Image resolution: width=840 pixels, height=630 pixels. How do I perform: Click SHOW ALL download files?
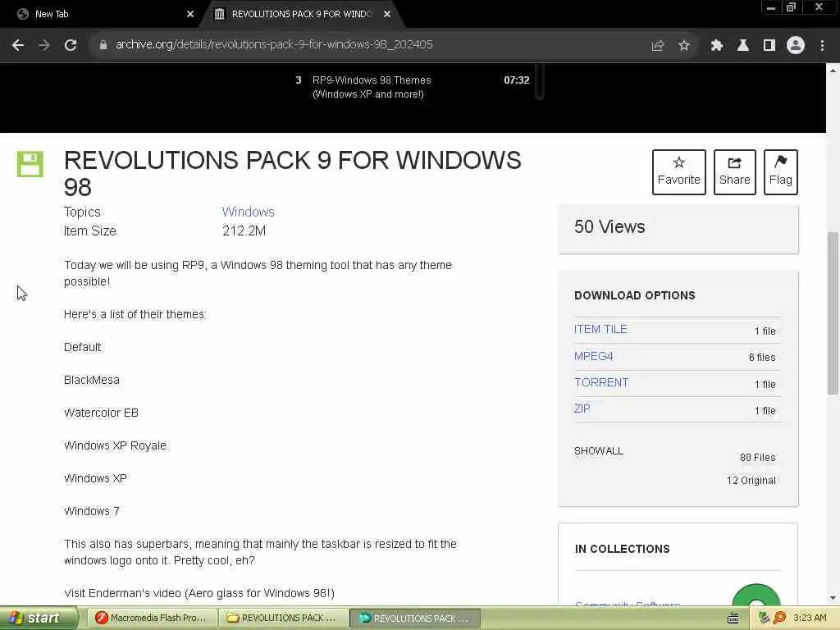(598, 451)
